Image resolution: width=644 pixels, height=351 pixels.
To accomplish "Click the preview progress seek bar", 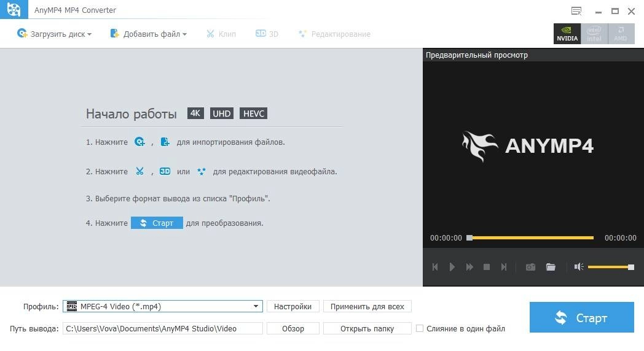I will (530, 238).
